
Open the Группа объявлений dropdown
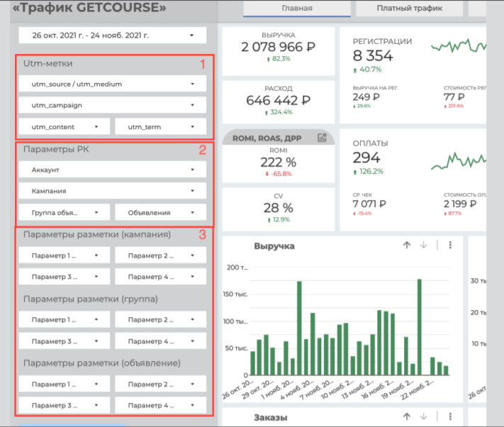[x=65, y=212]
